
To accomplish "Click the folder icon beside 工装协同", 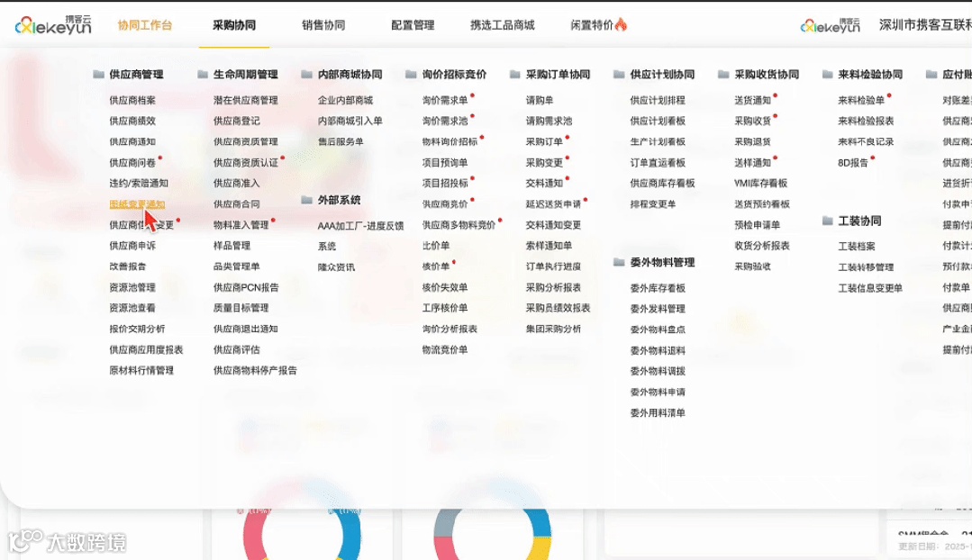I will pos(826,220).
